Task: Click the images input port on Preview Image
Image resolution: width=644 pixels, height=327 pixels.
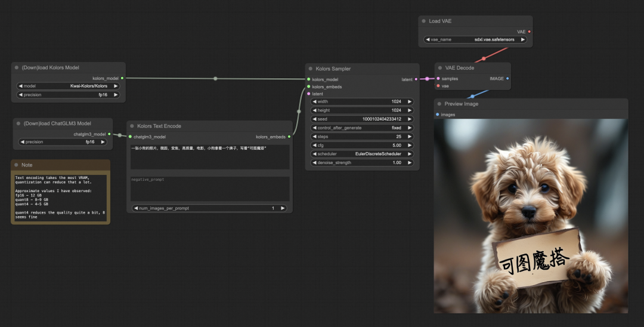Action: 438,115
